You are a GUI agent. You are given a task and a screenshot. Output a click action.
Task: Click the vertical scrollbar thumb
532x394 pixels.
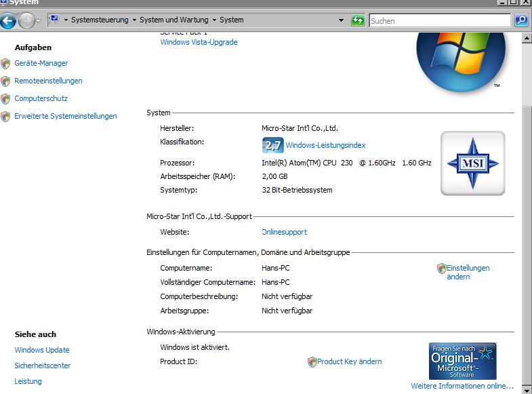coord(527,244)
